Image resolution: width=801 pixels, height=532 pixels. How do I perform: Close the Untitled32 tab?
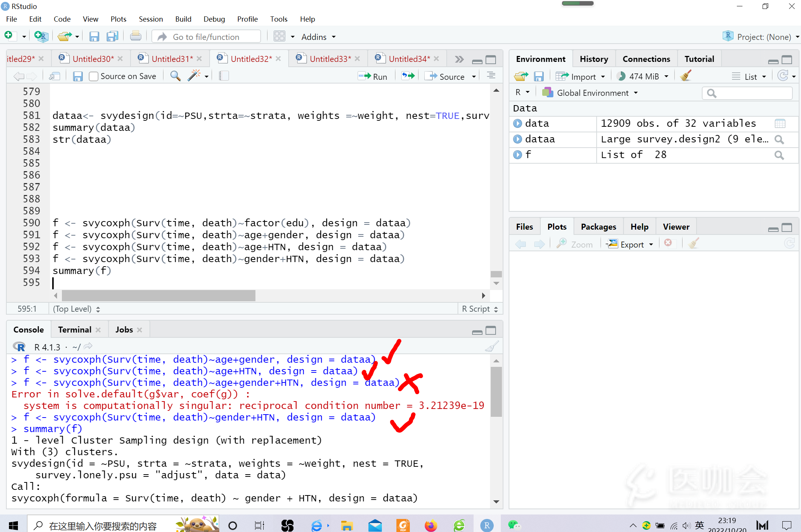click(279, 59)
